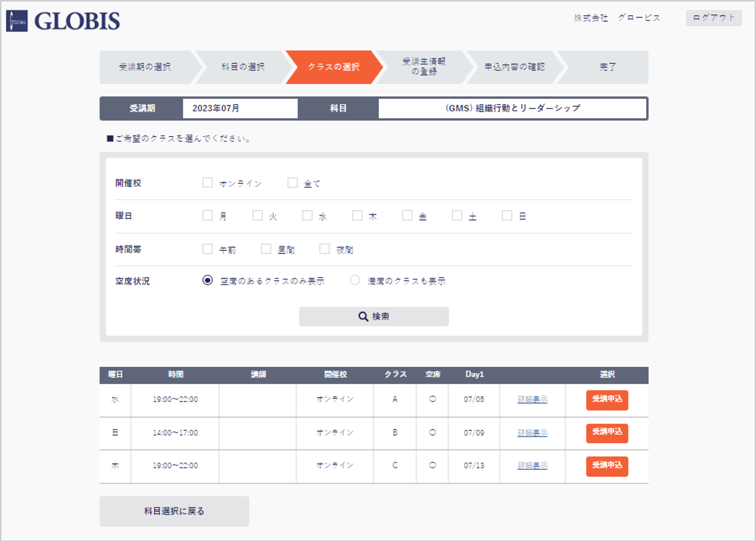Check the 金 weekday checkbox

[x=407, y=215]
